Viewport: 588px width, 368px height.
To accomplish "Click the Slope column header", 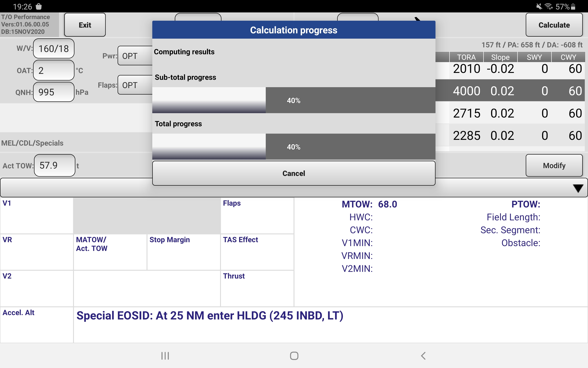I will pyautogui.click(x=500, y=57).
